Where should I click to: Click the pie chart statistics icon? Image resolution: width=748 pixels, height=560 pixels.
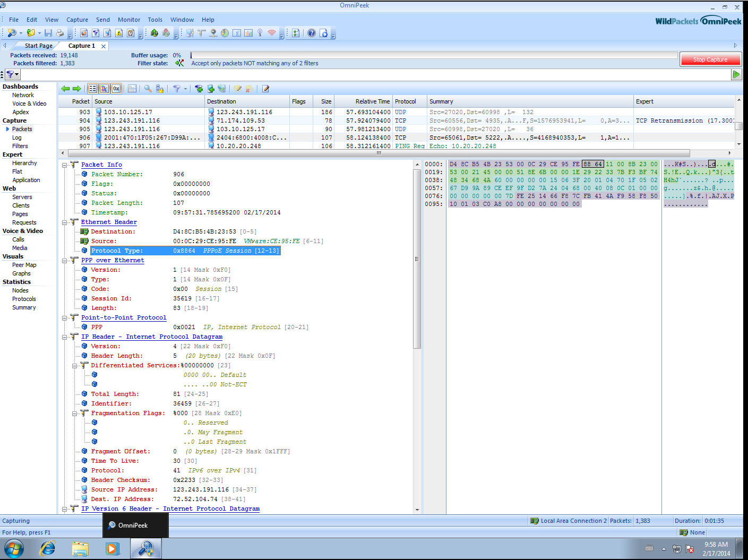(225, 33)
